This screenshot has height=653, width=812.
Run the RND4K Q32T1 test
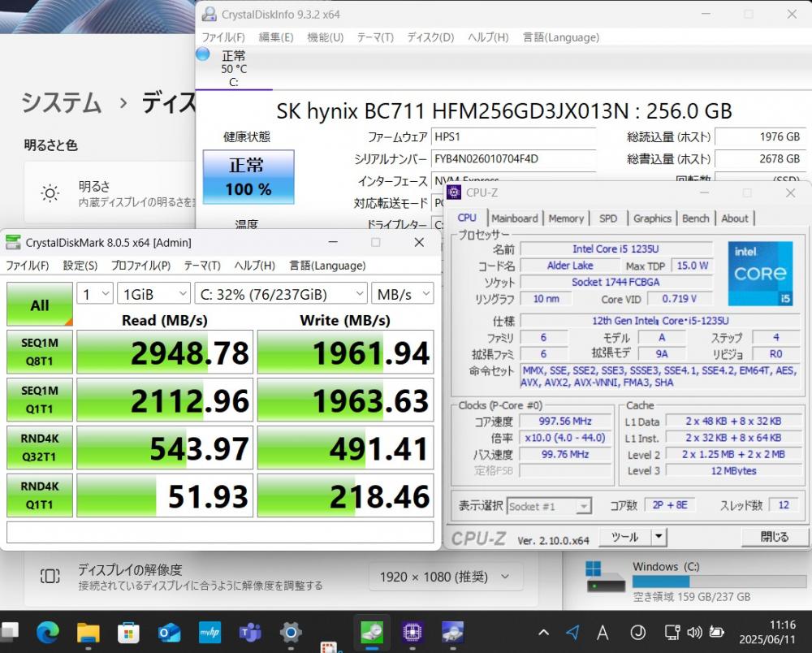(x=39, y=448)
